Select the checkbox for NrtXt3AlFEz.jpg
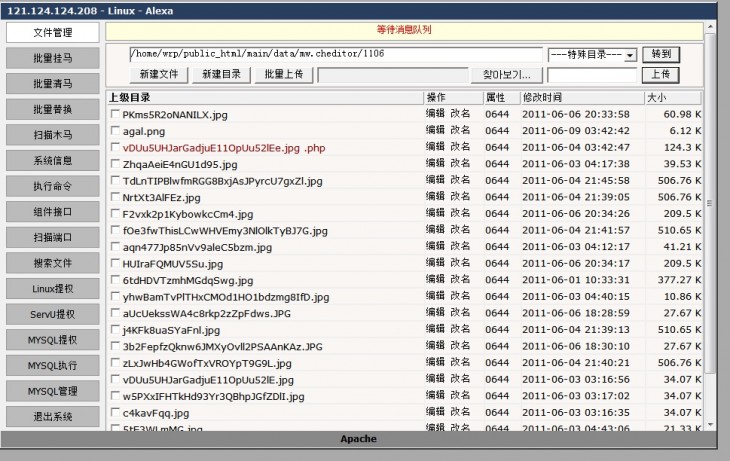Image resolution: width=730 pixels, height=461 pixels. coord(116,197)
